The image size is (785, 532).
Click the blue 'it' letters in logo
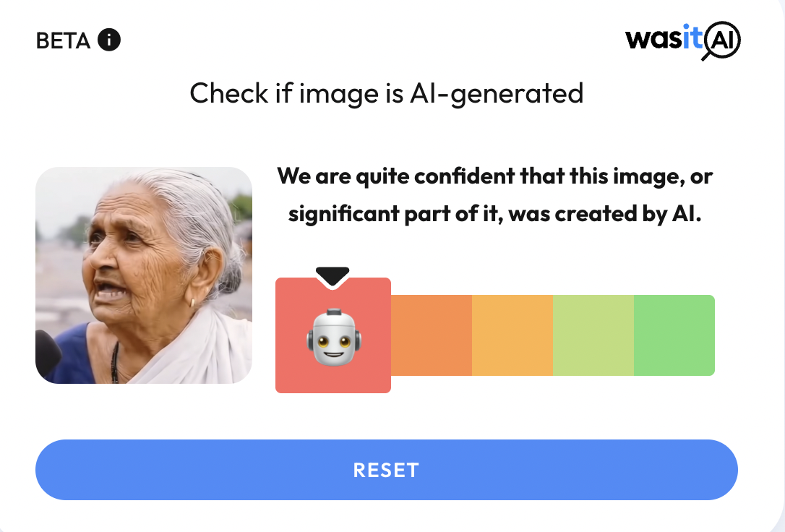point(693,37)
